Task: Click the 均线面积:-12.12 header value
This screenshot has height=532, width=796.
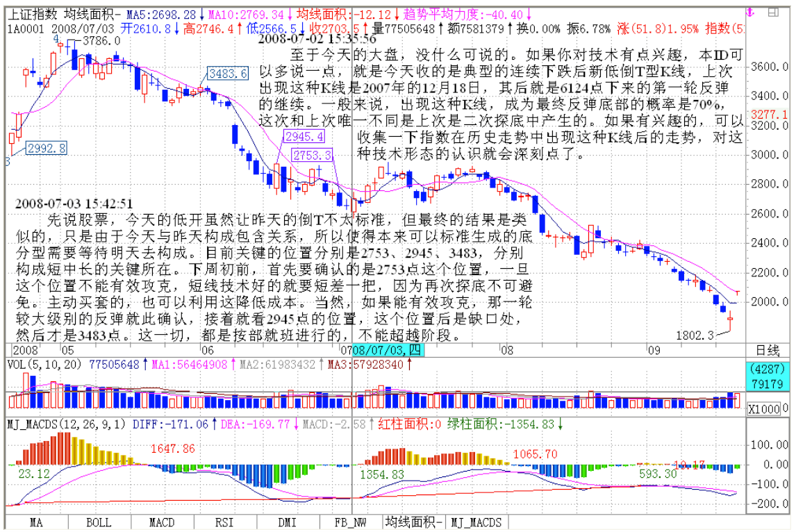Action: click(344, 14)
